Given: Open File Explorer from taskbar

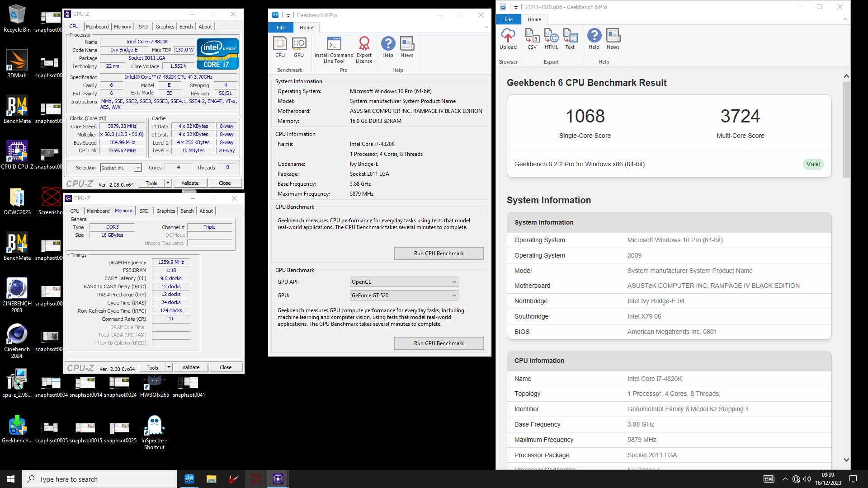Looking at the screenshot, I should (211, 479).
